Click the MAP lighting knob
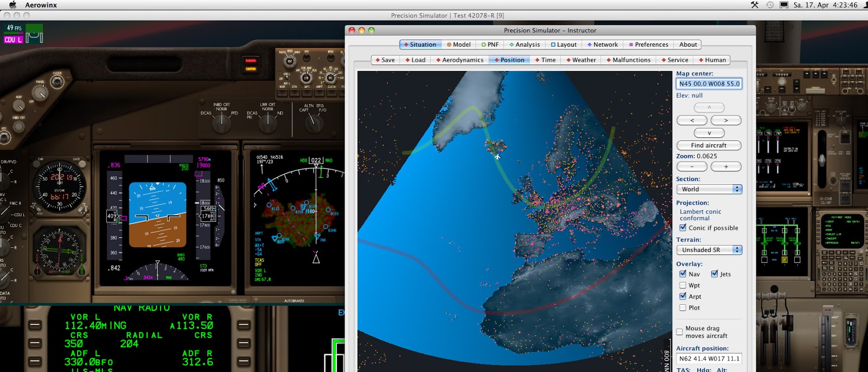This screenshot has width=868, height=372. coord(19,106)
